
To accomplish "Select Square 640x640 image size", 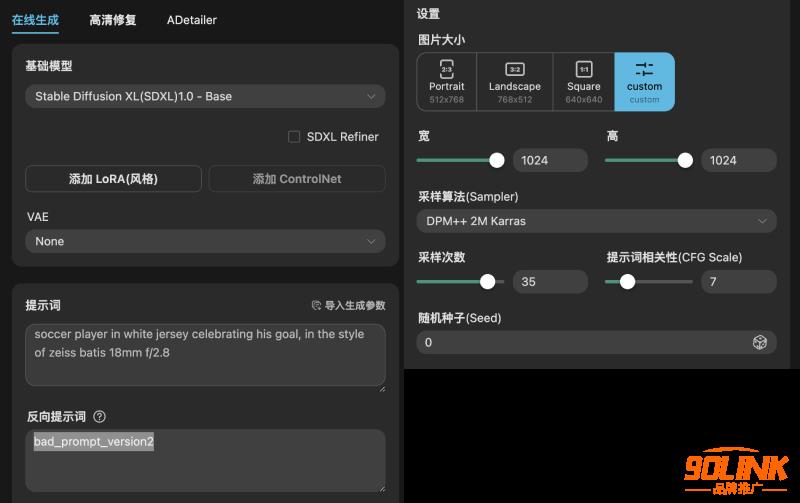I will (x=584, y=82).
